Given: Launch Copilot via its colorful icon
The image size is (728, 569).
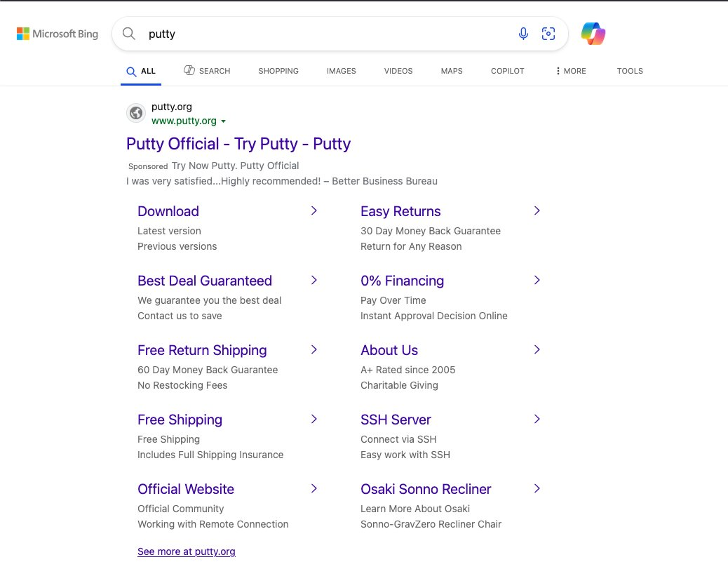Looking at the screenshot, I should coord(593,33).
